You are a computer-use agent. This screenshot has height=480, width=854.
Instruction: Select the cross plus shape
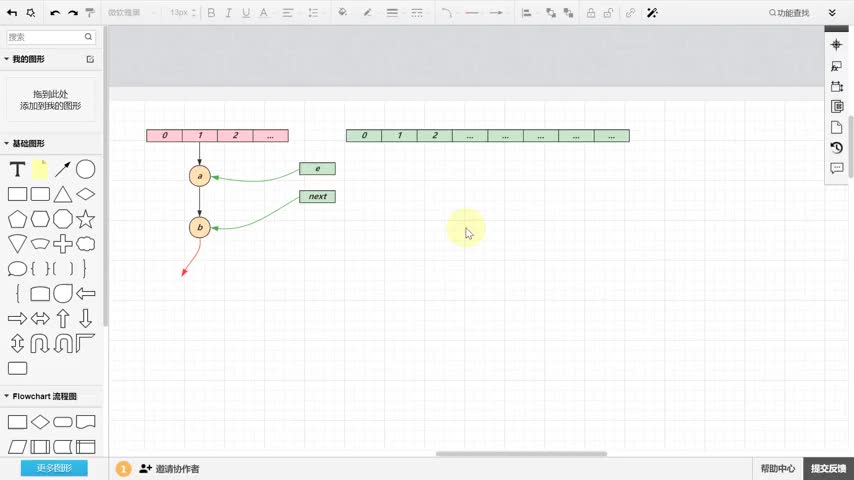(63, 244)
